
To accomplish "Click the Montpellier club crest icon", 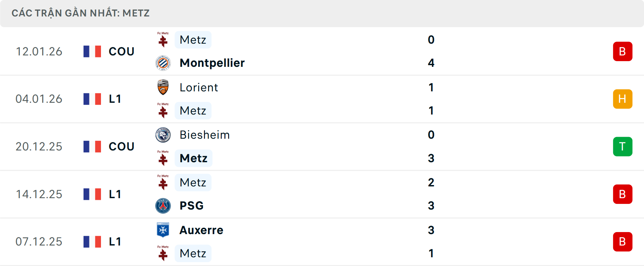I will (163, 63).
